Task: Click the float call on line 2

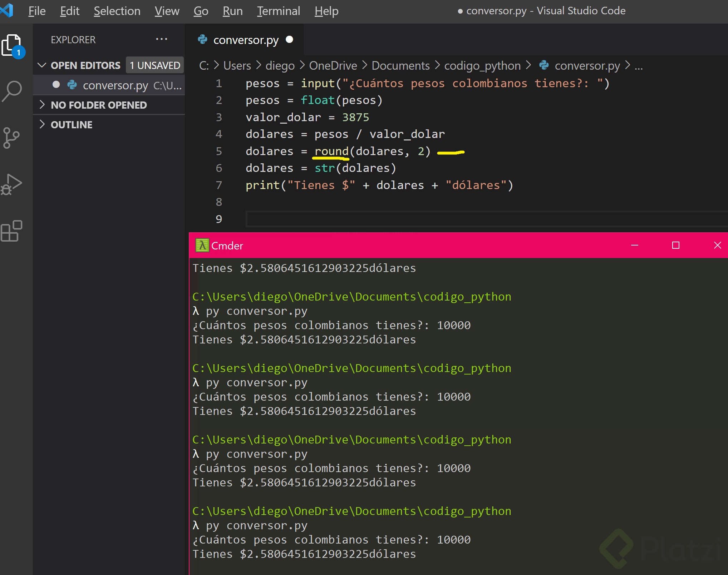Action: [x=318, y=100]
